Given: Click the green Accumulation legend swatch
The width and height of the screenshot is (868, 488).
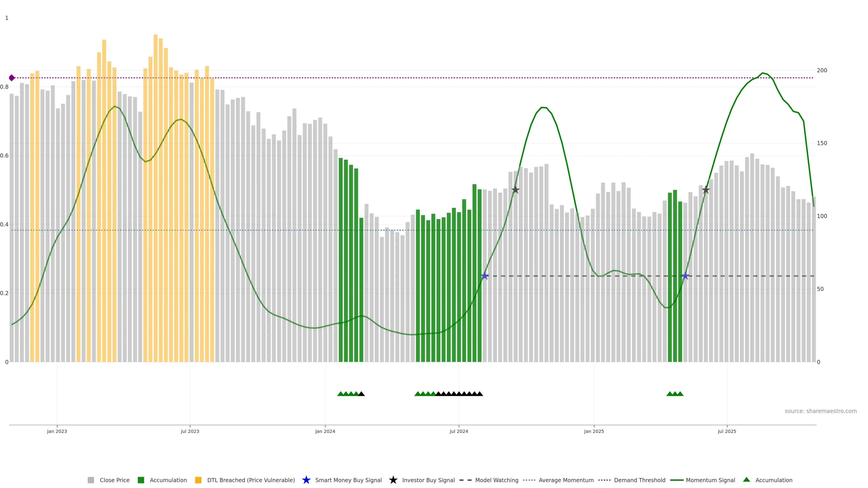Looking at the screenshot, I should [141, 480].
